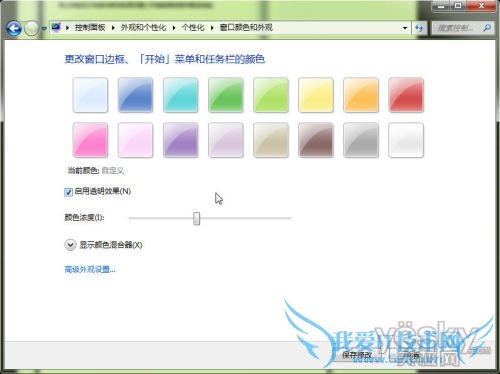This screenshot has width=500, height=374.
Task: Expand 显示颜色混合器 color mixer
Action: point(70,245)
